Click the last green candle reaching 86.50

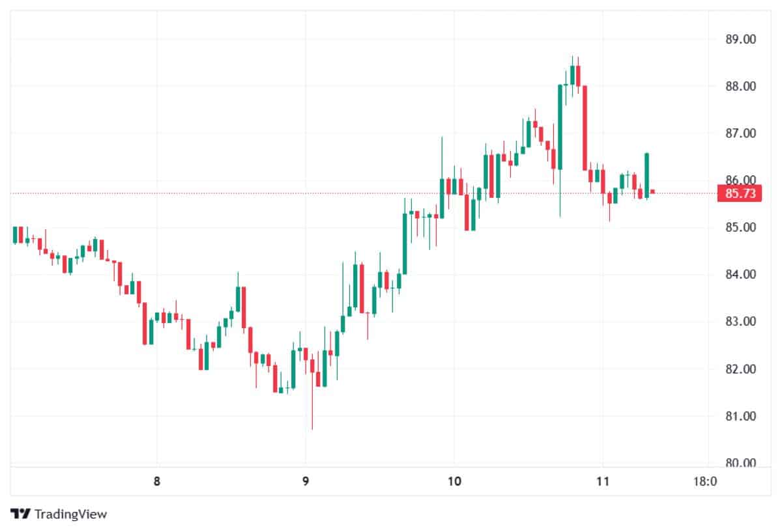tap(646, 176)
